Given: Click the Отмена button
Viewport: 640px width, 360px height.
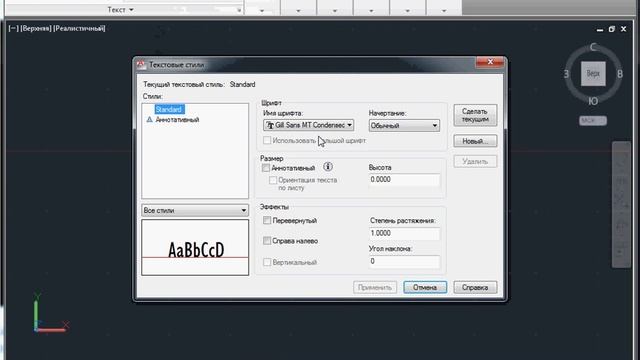Looking at the screenshot, I should pos(425,287).
